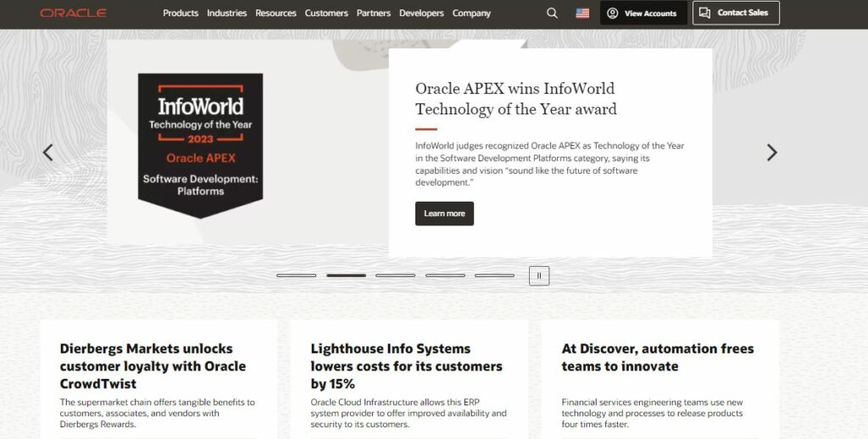Jump to fourth carousel slide indicator
Viewport: 868px width, 439px height.
pos(445,275)
